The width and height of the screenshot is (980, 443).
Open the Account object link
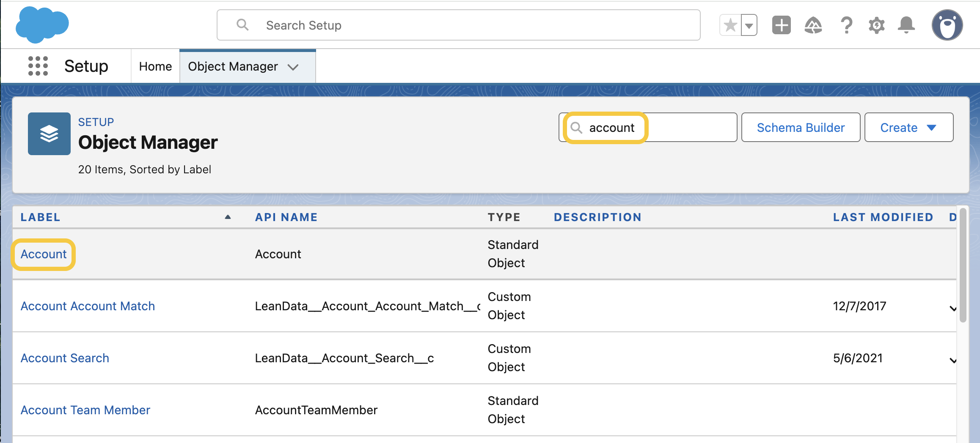pyautogui.click(x=44, y=254)
